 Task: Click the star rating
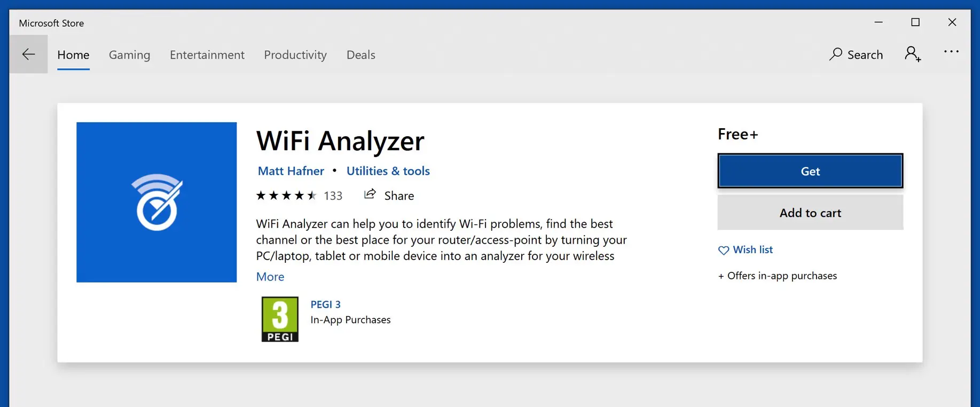(286, 195)
